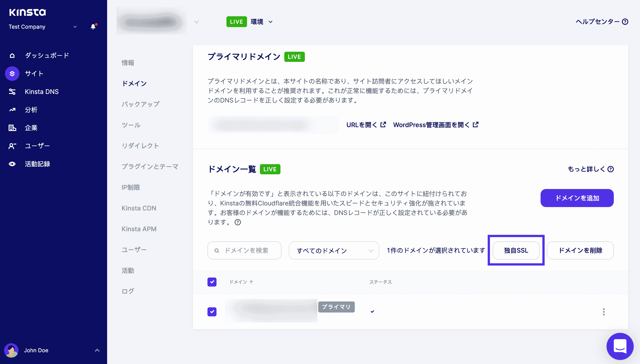Open the リダイレクト section
Image resolution: width=640 pixels, height=364 pixels.
(x=140, y=146)
